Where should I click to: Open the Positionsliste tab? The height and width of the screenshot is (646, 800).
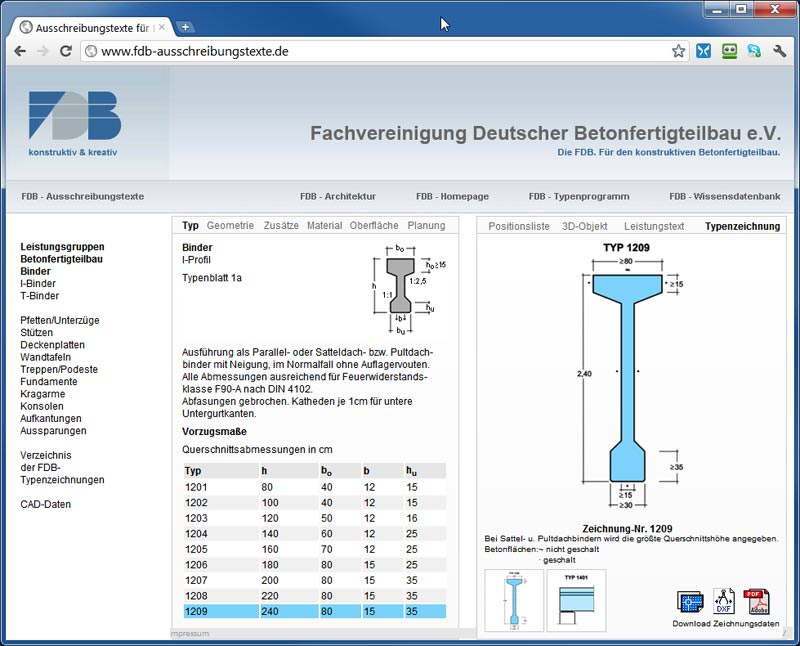click(x=519, y=226)
